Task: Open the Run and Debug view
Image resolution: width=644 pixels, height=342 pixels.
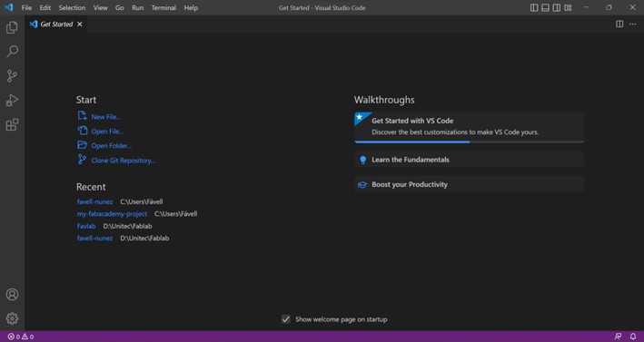Action: [12, 100]
